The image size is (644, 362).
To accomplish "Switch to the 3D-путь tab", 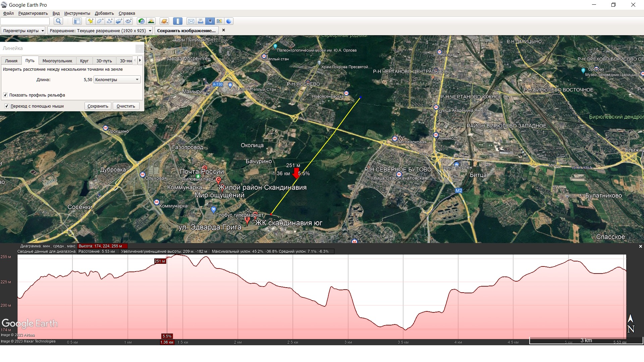I will tap(104, 61).
